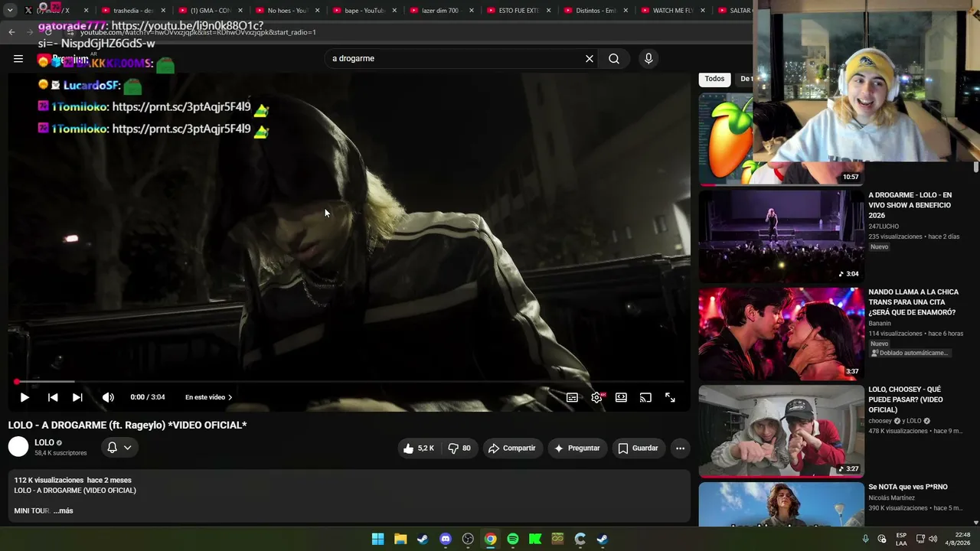This screenshot has height=551, width=980.
Task: Open the Preguntar AI button
Action: point(577,448)
